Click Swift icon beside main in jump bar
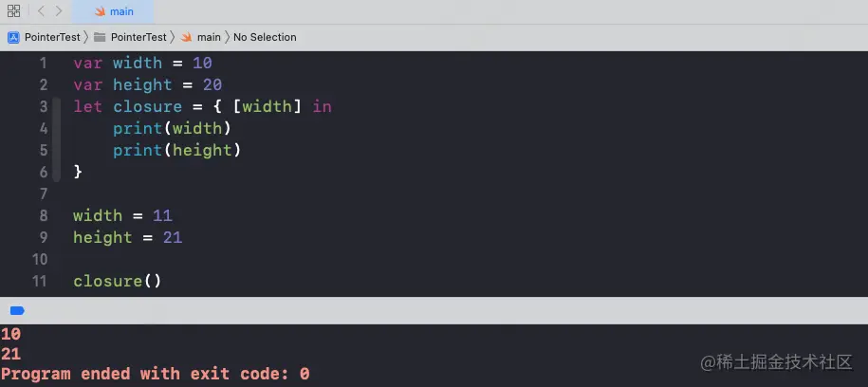 [187, 37]
